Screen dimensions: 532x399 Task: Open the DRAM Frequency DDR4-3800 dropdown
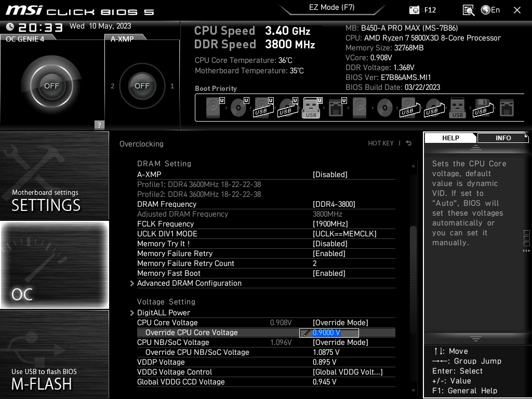click(334, 204)
